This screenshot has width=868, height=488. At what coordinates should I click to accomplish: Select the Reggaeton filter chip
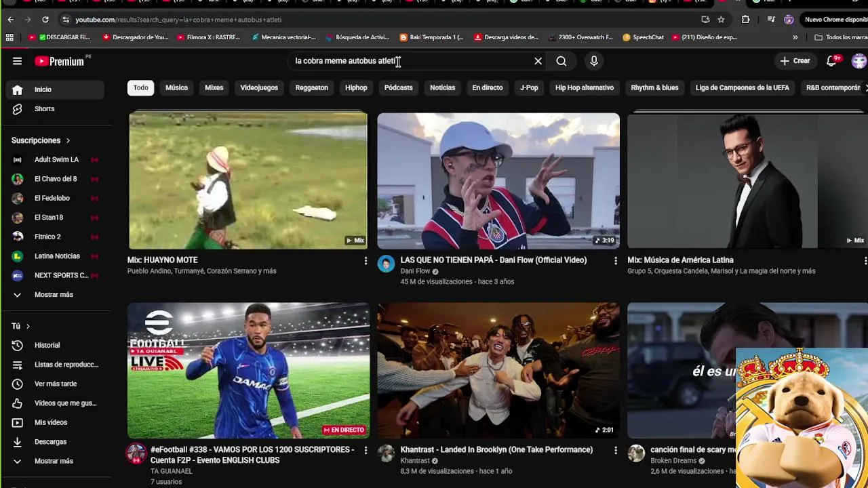pyautogui.click(x=312, y=87)
